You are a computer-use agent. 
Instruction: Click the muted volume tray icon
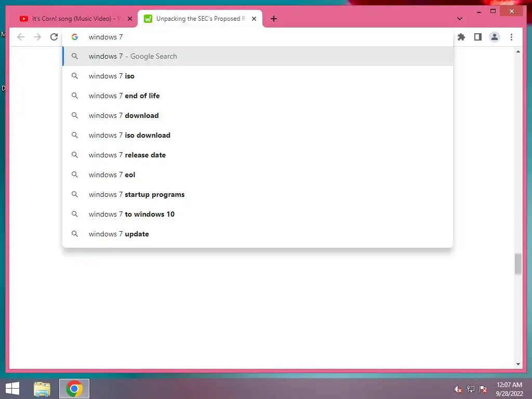458,389
